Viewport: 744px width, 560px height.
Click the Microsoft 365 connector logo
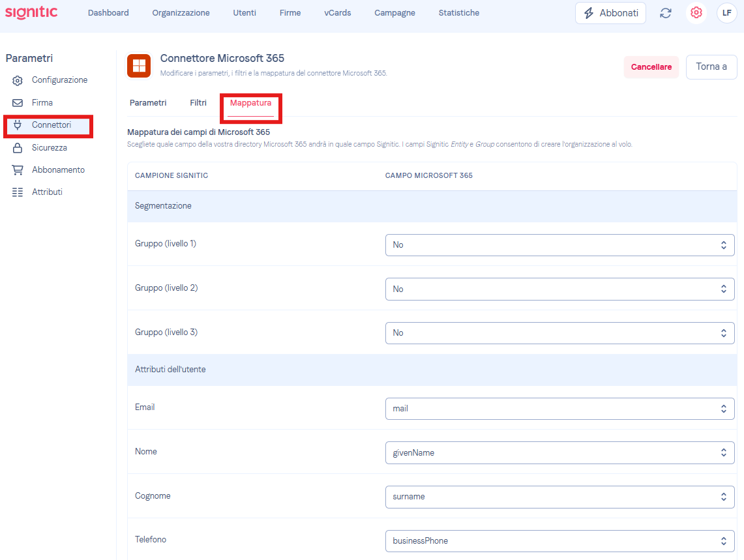pos(139,65)
